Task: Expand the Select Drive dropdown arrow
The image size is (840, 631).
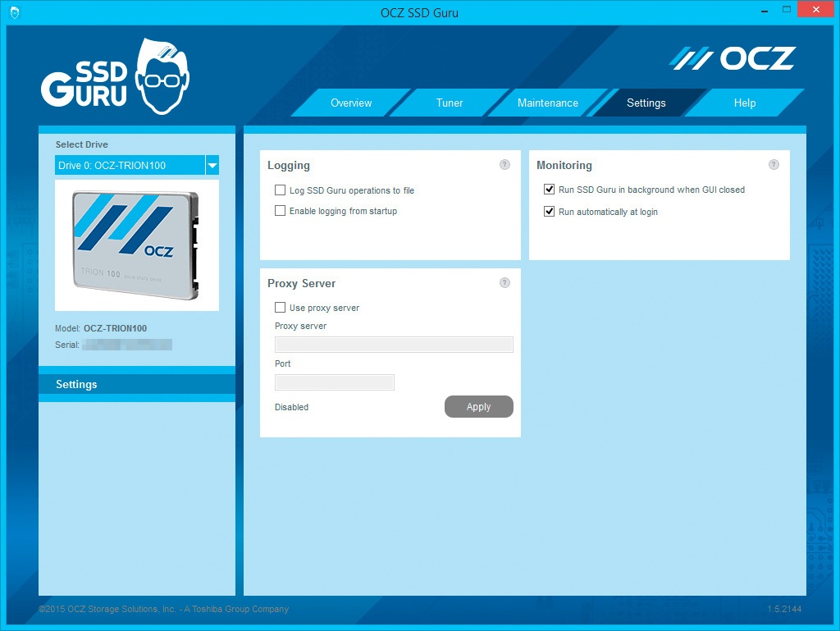Action: coord(212,165)
